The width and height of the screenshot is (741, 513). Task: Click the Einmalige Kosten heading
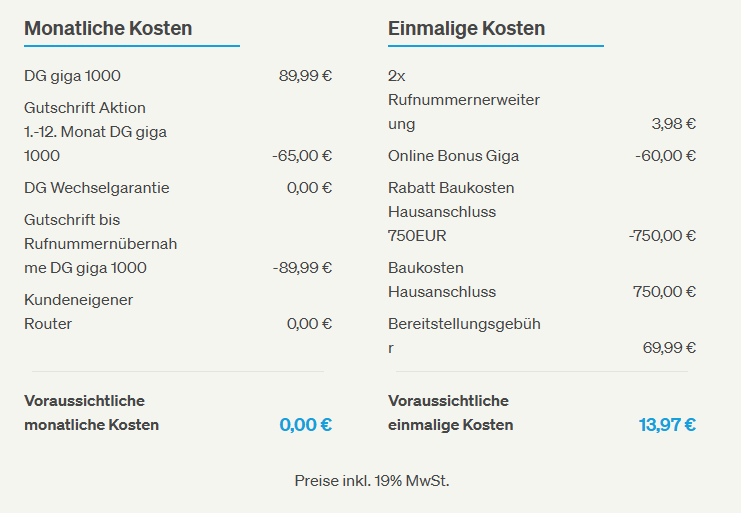click(466, 28)
